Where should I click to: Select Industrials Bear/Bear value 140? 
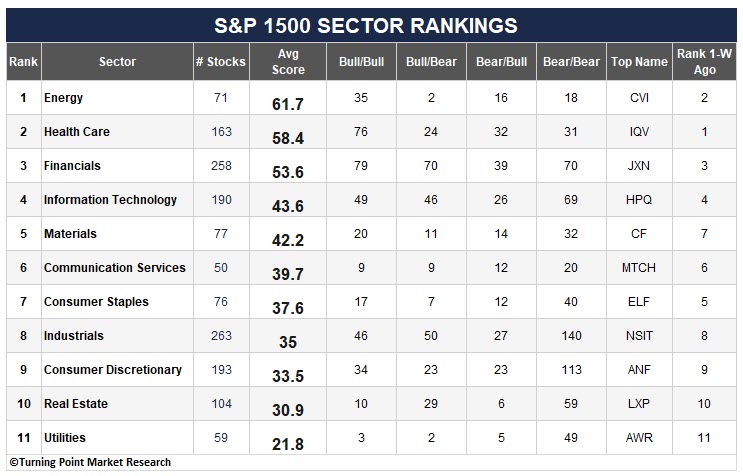[571, 336]
